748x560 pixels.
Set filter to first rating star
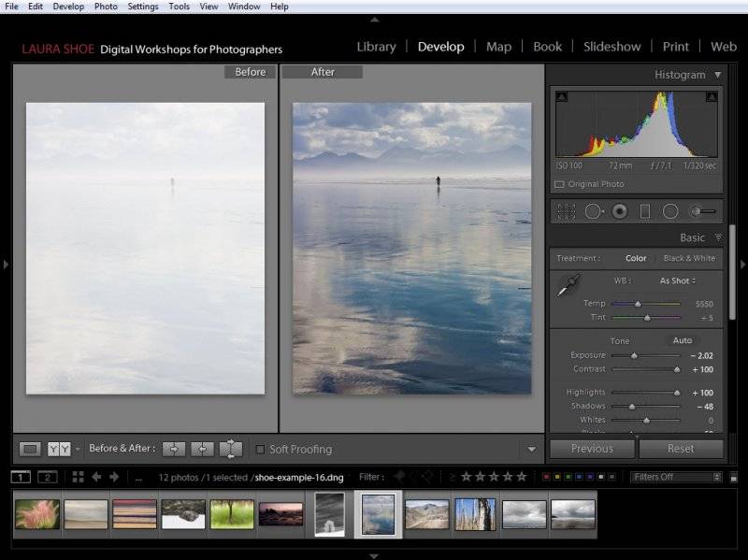[466, 477]
